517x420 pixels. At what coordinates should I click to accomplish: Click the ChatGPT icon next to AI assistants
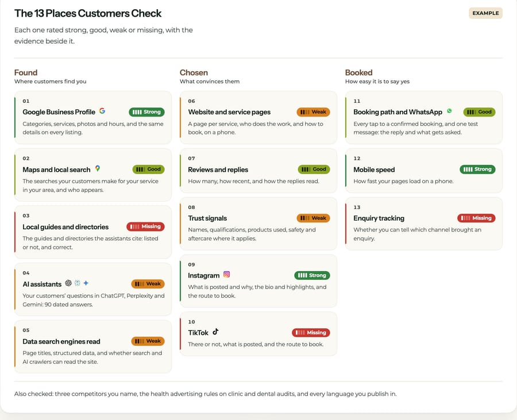68,283
